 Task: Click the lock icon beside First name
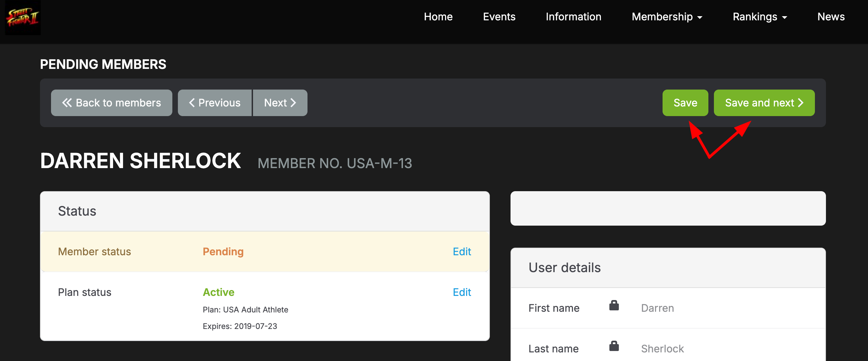point(614,306)
